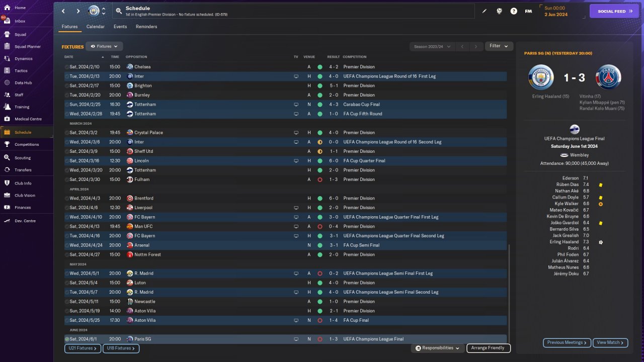Click the Arrange Friendly button
This screenshot has width=644, height=362.
point(489,348)
